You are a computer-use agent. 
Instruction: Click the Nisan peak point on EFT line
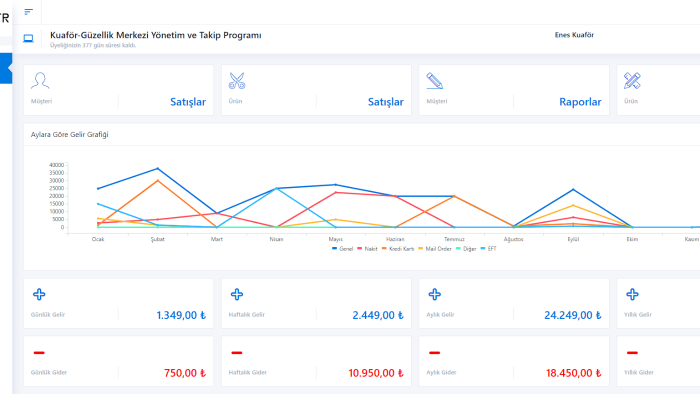277,188
